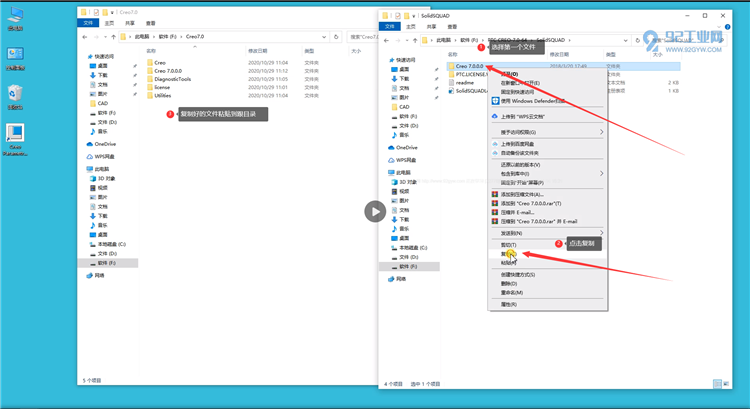Open 文件 tab in Creo7.0 window ribbon
The height and width of the screenshot is (409, 750).
(88, 23)
